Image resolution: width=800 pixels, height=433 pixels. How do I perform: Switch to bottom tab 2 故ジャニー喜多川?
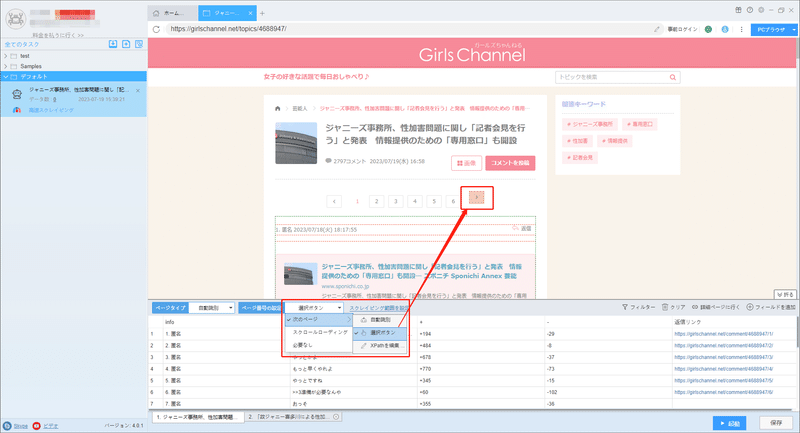[x=293, y=417]
